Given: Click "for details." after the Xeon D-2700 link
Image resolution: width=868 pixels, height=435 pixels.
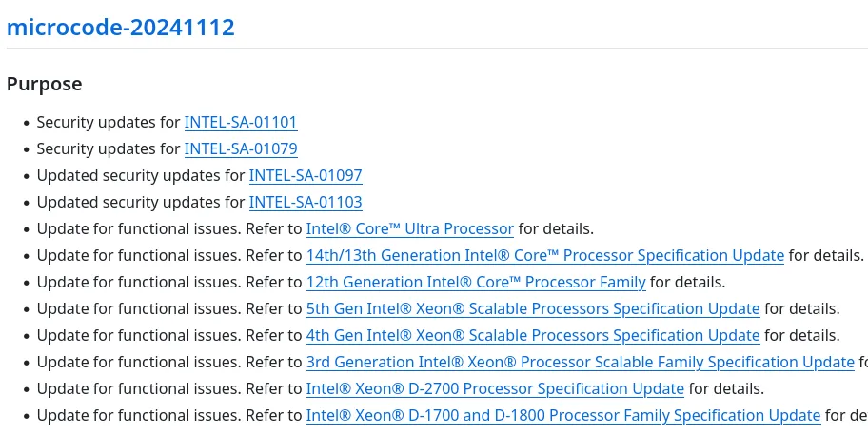Looking at the screenshot, I should tap(726, 388).
